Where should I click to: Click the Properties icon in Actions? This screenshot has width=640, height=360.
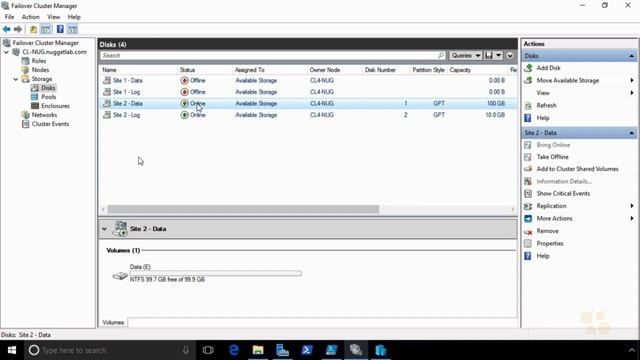(x=528, y=244)
